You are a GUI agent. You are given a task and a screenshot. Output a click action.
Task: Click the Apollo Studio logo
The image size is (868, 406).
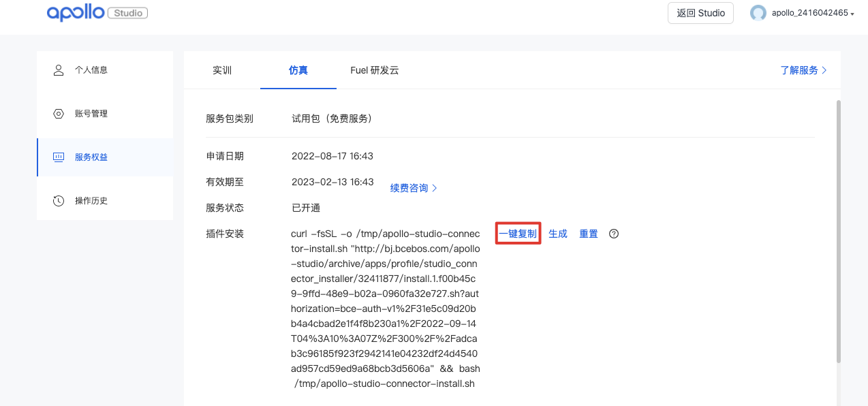pyautogui.click(x=97, y=13)
